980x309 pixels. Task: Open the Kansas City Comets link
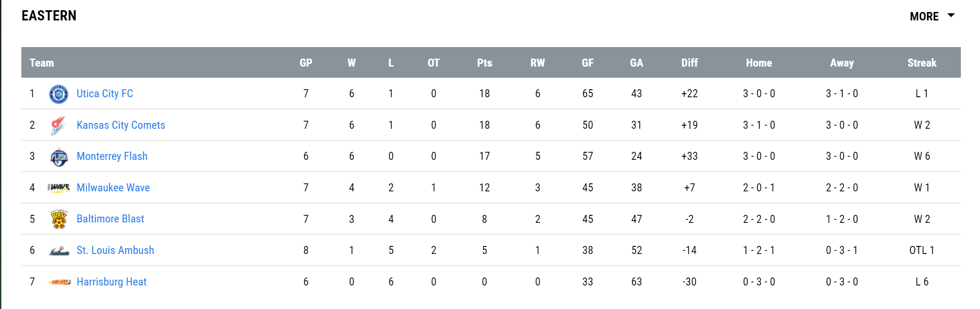coord(121,125)
